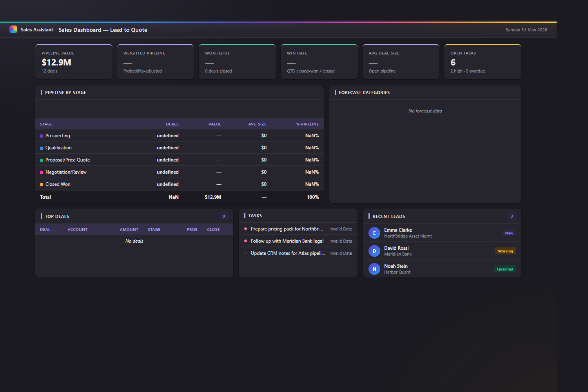Click the priority dot beside Prepare pricing pack task
Viewport: 588px width, 392px height.
[x=245, y=229]
